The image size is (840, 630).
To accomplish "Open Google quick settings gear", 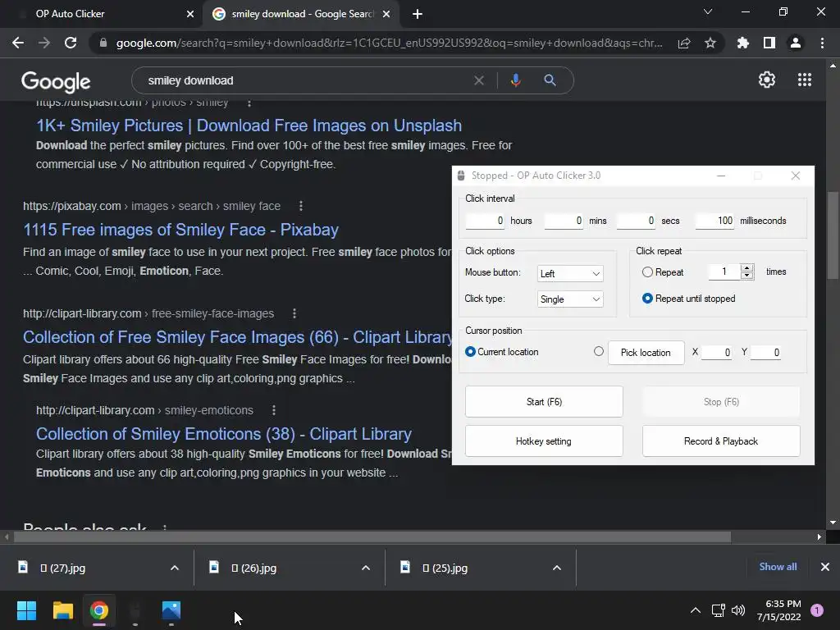I will coord(767,80).
